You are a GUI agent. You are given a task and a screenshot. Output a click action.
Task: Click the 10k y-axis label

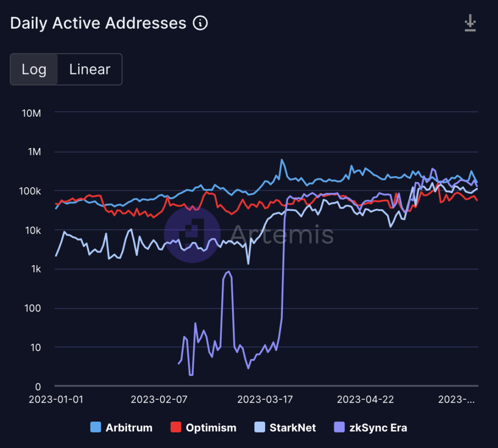pos(33,231)
